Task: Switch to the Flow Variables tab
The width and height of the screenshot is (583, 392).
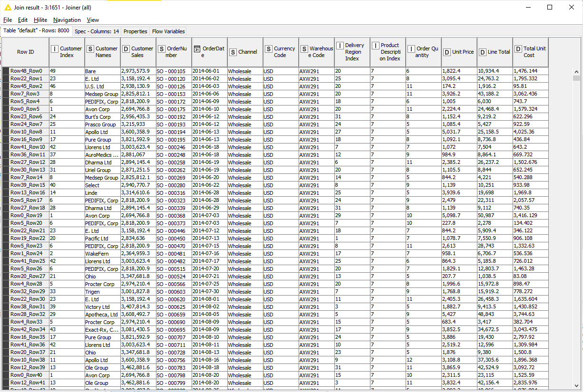Action: 168,31
